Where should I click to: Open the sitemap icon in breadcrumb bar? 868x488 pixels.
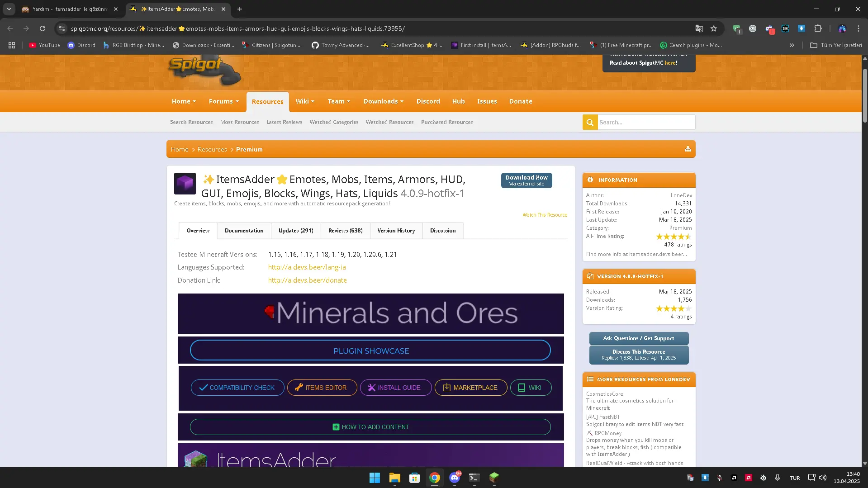[688, 149]
